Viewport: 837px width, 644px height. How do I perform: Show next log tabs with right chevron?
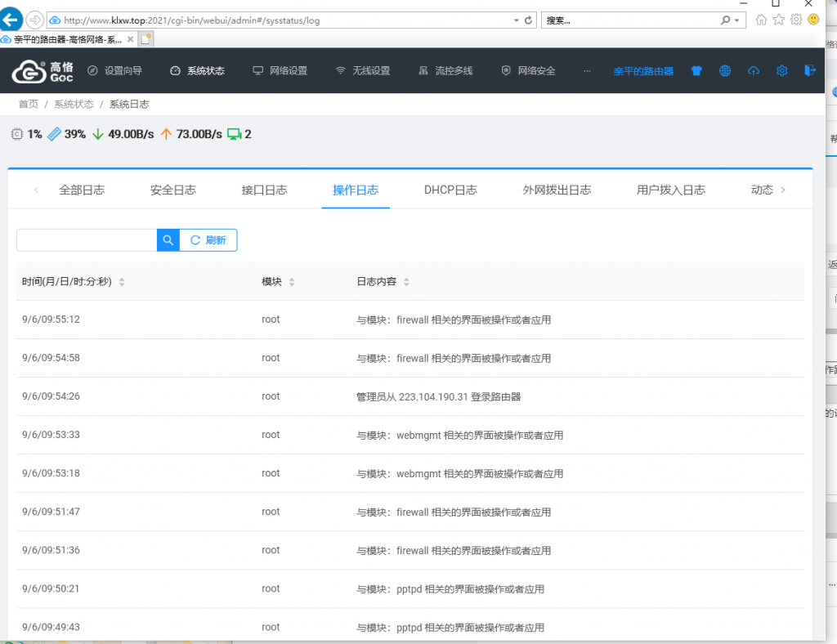pos(783,190)
